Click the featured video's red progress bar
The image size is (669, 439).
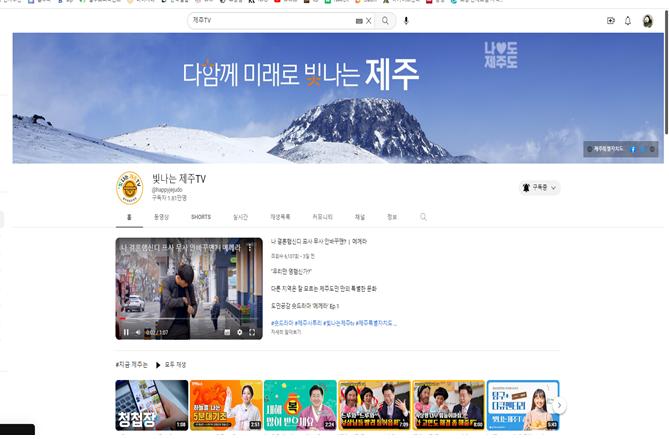click(x=122, y=319)
